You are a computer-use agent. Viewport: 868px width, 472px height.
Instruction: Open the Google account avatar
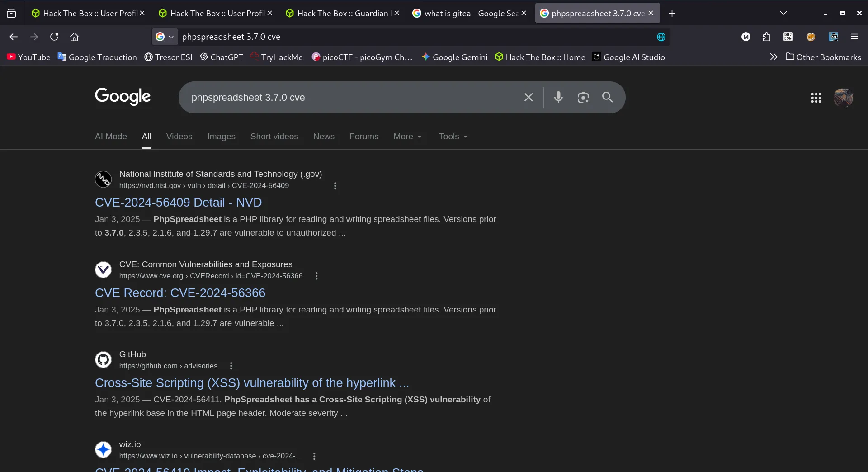pos(843,98)
